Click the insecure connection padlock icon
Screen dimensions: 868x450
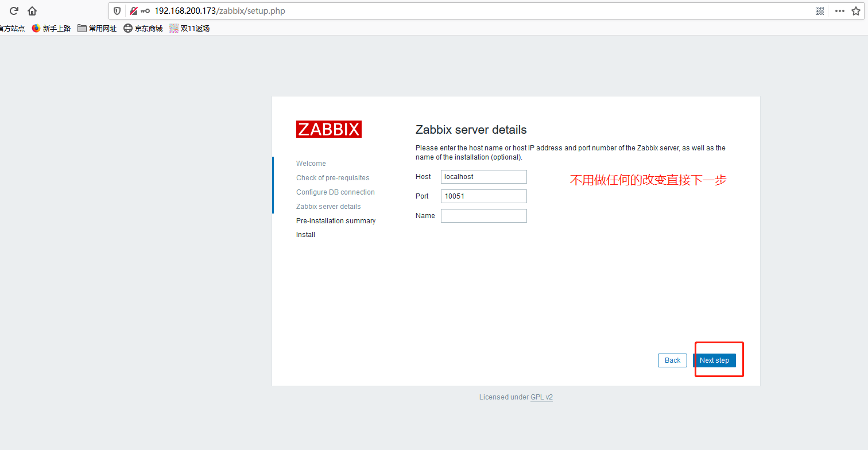[x=133, y=11]
